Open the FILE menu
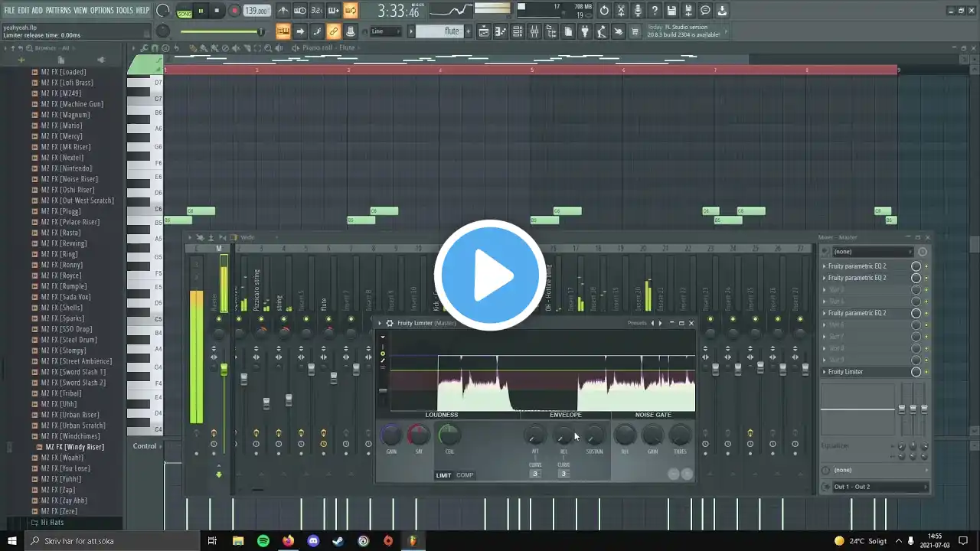 pyautogui.click(x=9, y=10)
